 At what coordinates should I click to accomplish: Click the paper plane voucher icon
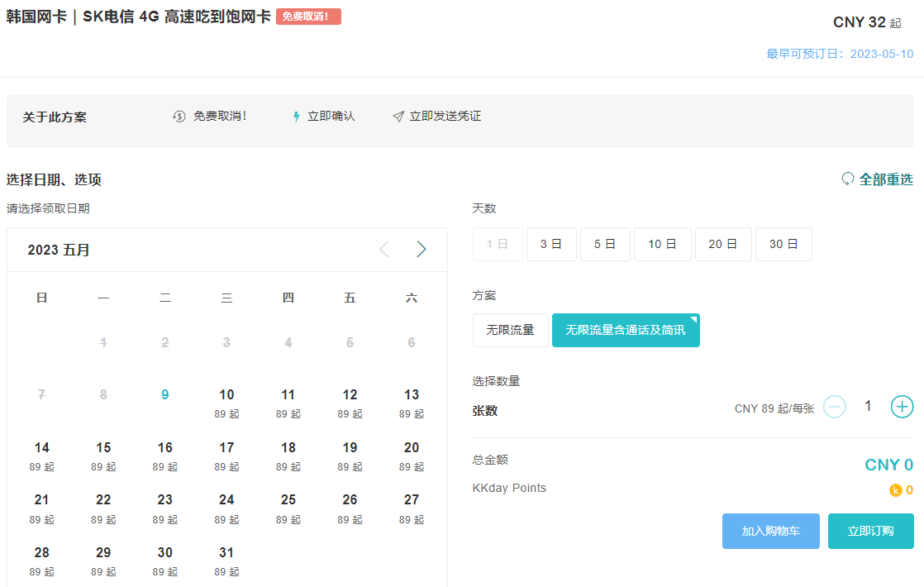[x=398, y=117]
